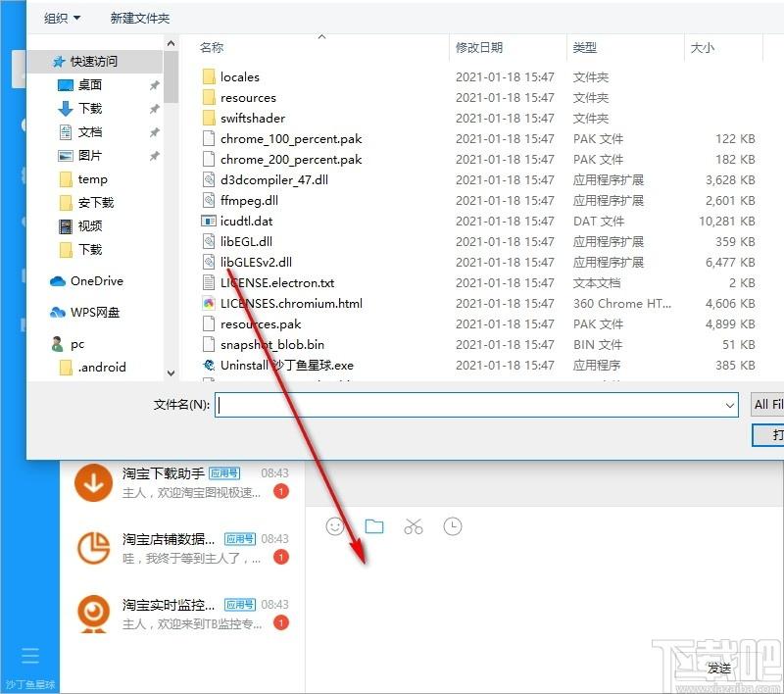Click 新建文件夹 in the toolbar
784x694 pixels.
coord(140,18)
